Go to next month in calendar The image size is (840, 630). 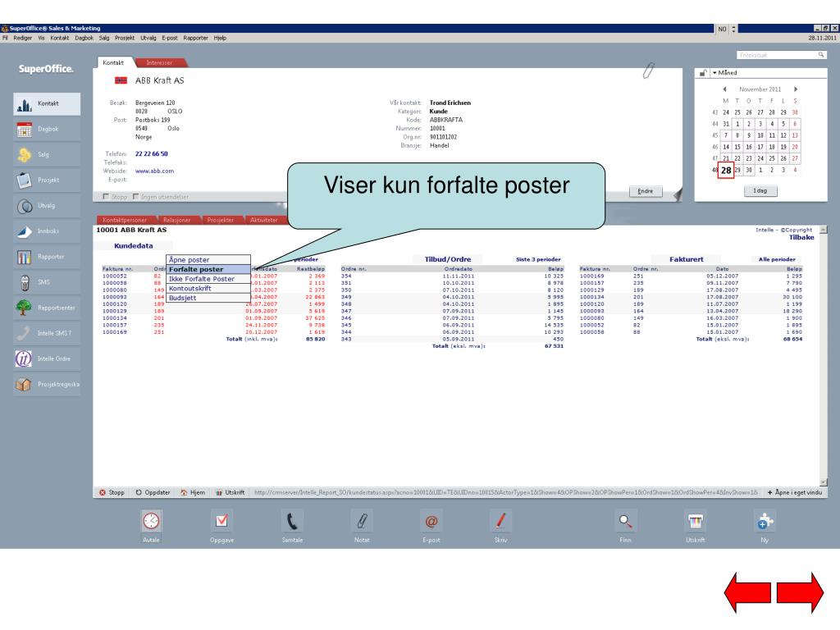tap(796, 89)
